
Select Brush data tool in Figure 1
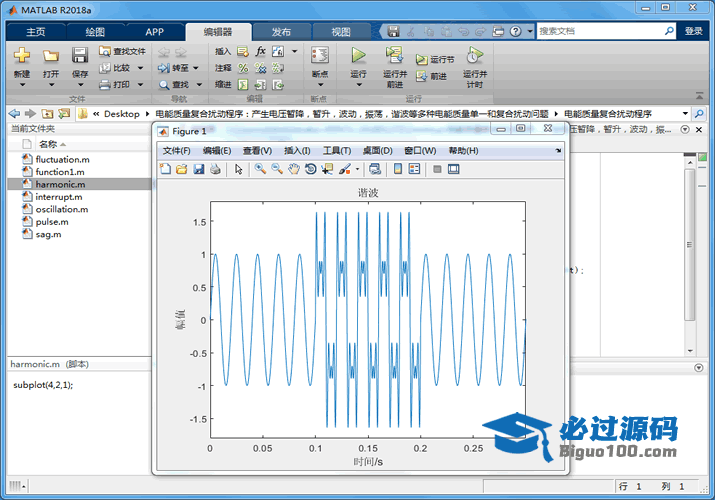(x=345, y=169)
